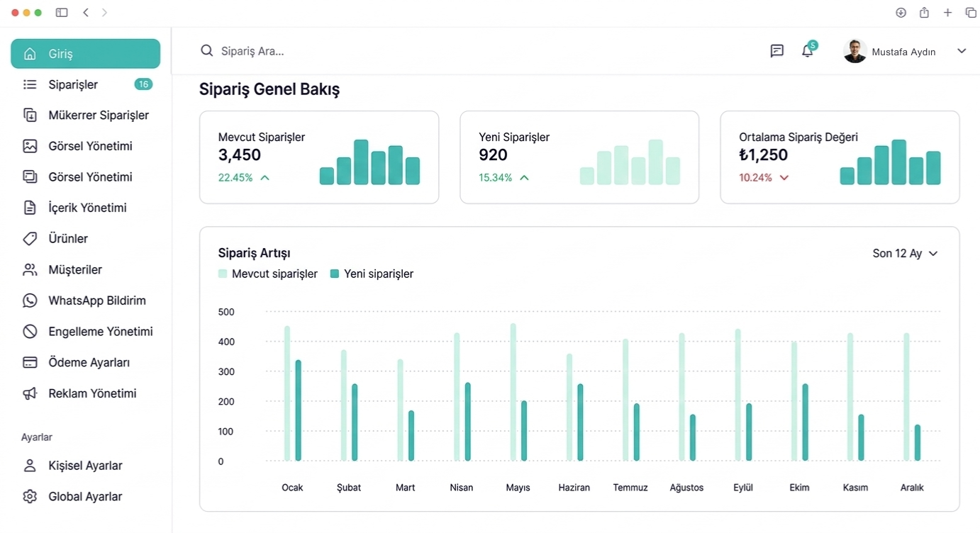
Task: Open the chat messages icon in header
Action: (776, 51)
